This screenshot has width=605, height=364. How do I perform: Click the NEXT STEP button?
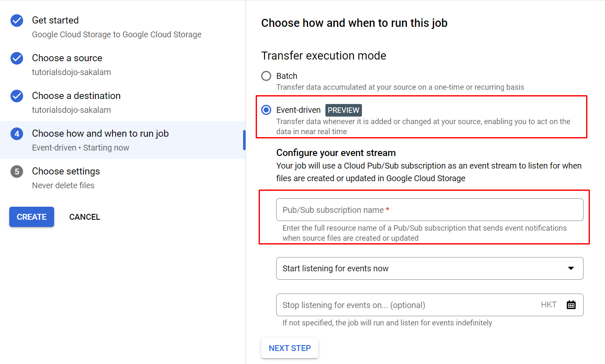290,348
